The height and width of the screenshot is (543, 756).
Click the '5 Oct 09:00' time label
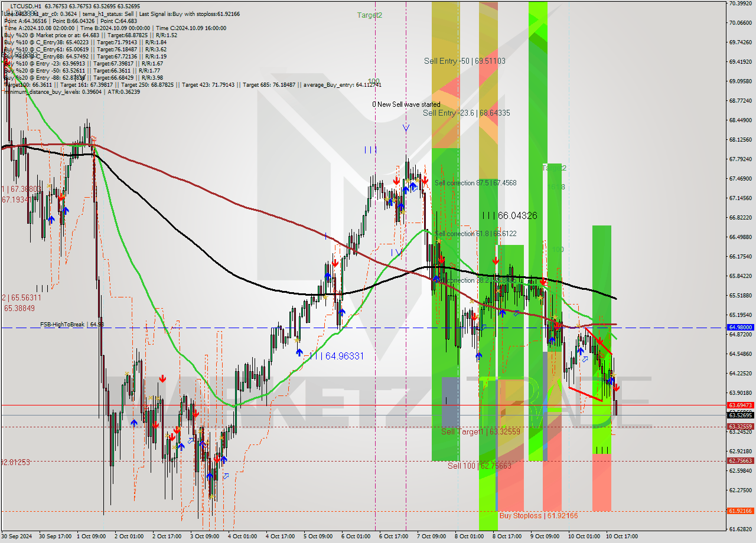tap(318, 536)
